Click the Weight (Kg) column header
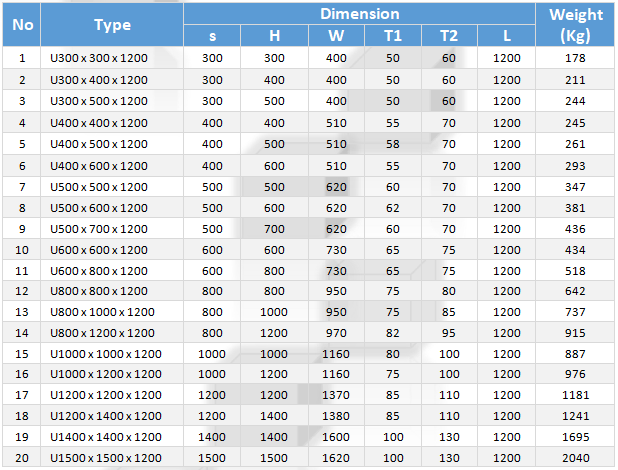The width and height of the screenshot is (618, 470). click(576, 25)
